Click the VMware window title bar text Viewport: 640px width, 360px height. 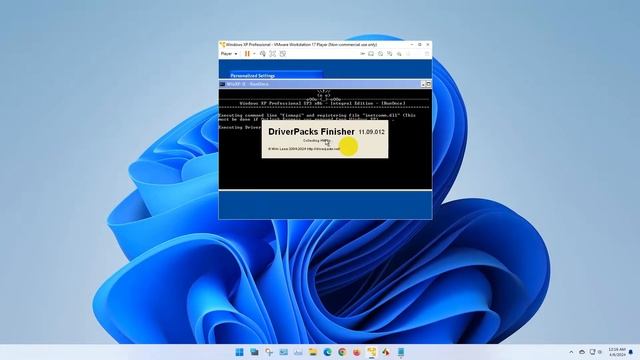click(301, 44)
